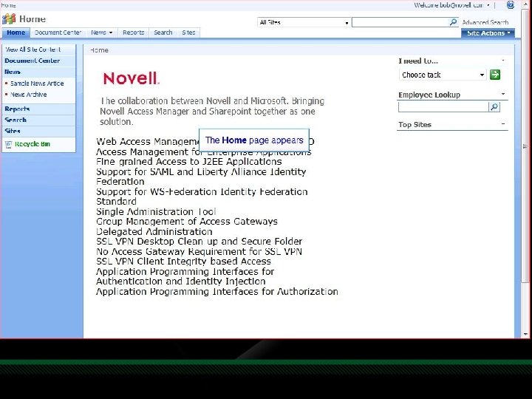532x399 pixels.
Task: Open Sample News Article link
Action: pyautogui.click(x=37, y=83)
